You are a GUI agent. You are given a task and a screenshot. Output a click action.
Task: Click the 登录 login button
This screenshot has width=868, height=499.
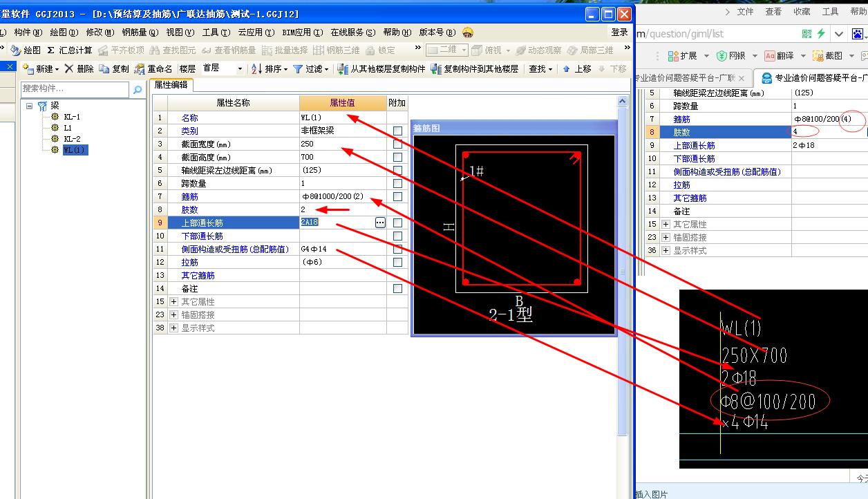[619, 32]
